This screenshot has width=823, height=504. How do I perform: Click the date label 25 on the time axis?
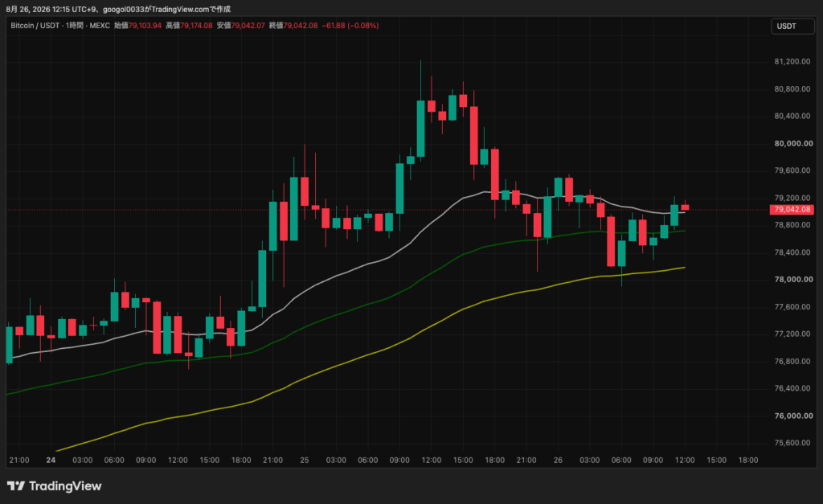point(305,460)
